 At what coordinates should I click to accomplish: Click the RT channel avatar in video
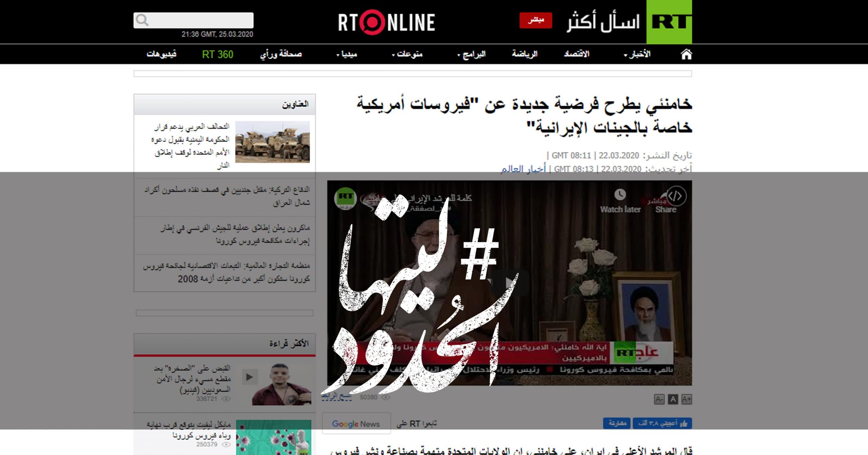[345, 198]
